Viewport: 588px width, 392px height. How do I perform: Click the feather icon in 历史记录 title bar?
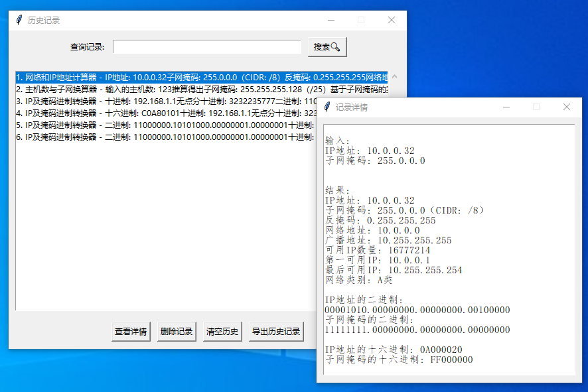click(19, 20)
